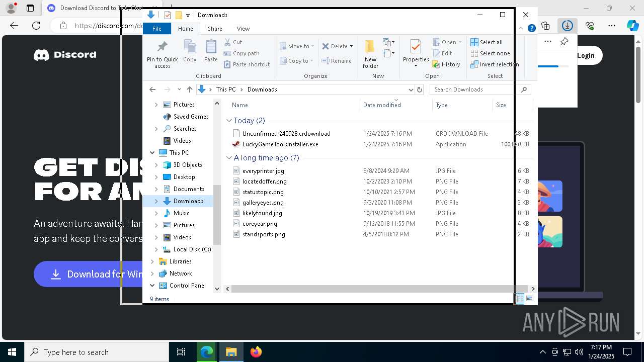
Task: Click the address bar refresh icon
Action: pyautogui.click(x=420, y=89)
